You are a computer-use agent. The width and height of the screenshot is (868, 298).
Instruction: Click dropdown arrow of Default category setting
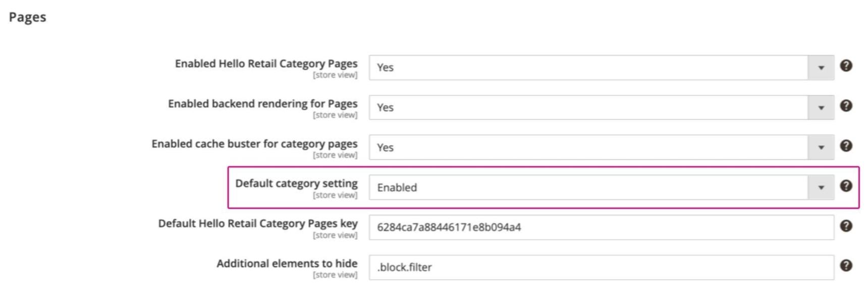821,188
